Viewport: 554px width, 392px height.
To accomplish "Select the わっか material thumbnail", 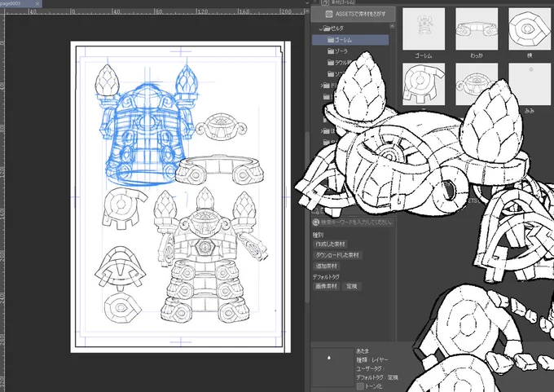I will coord(477,29).
